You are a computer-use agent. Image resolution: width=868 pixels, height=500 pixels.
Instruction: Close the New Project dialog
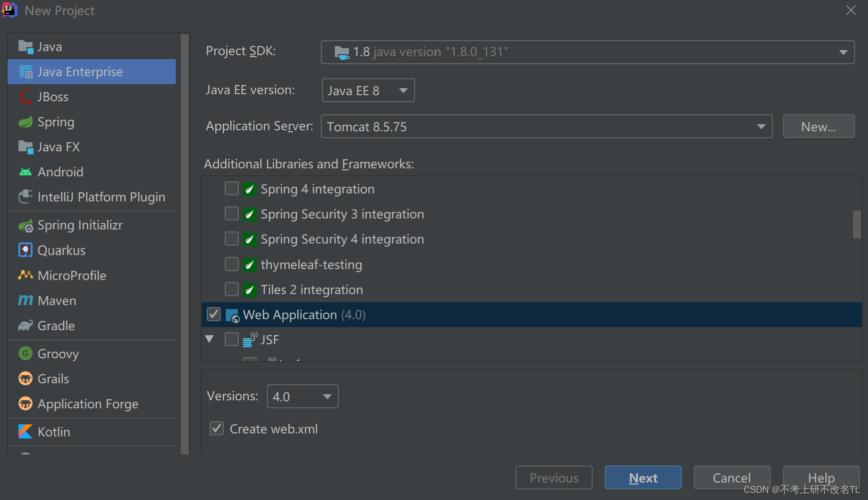(851, 10)
